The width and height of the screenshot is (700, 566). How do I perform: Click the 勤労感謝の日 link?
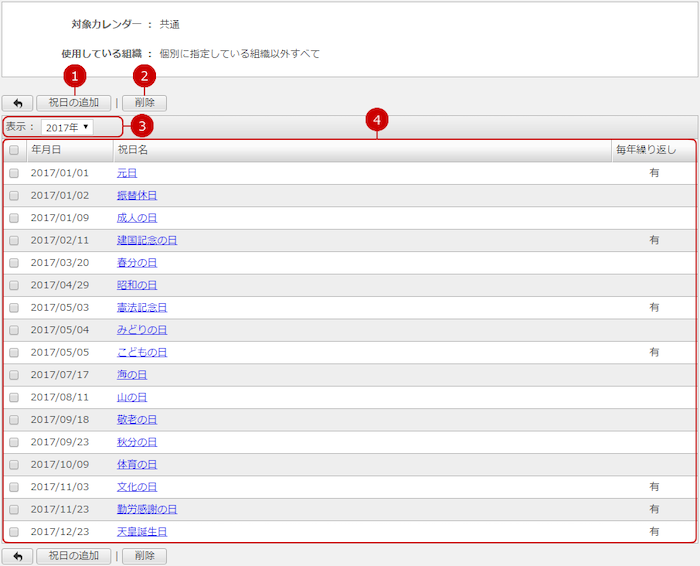pos(147,509)
